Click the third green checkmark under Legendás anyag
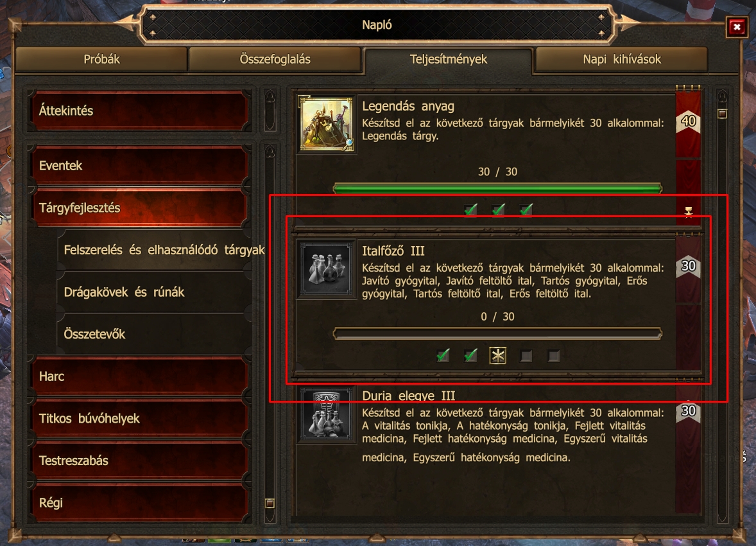 (526, 209)
